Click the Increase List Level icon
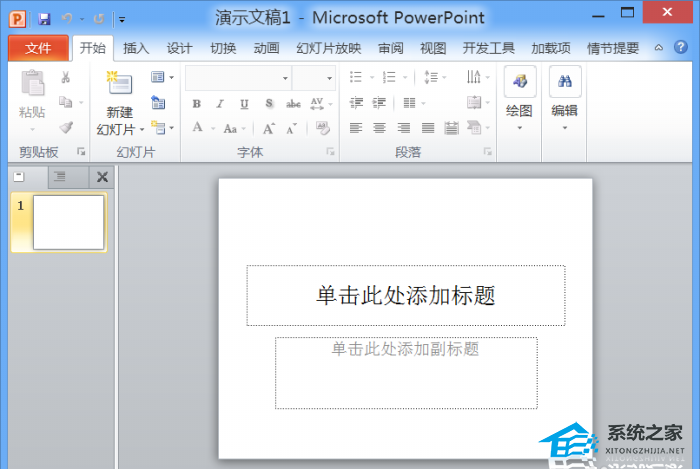Screen dimensions: 700x469 click(x=379, y=103)
